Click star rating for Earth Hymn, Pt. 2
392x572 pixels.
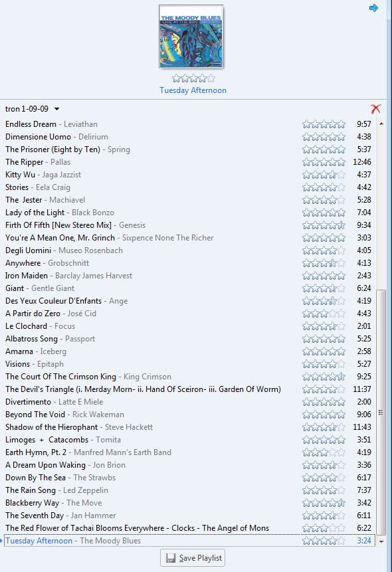324,452
